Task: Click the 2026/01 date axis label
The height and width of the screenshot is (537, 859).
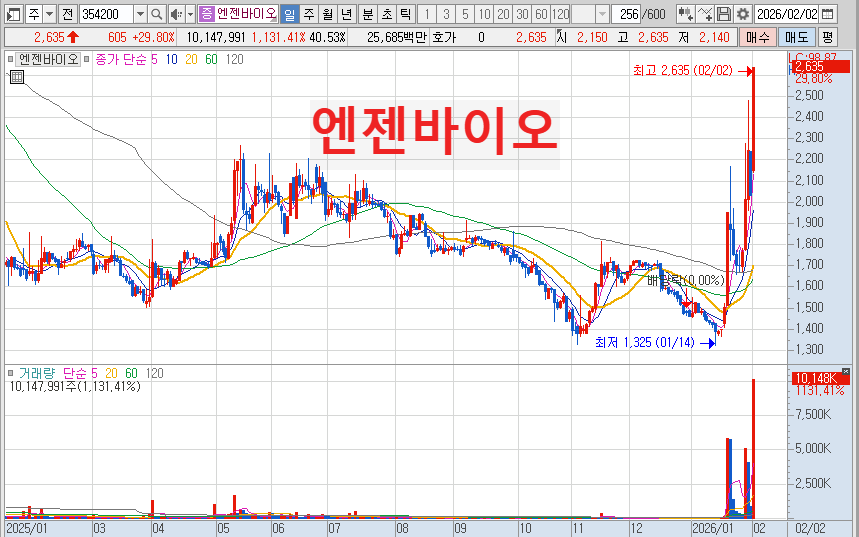Action: (712, 528)
